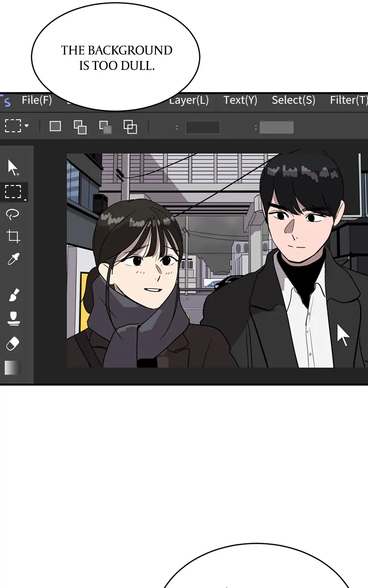Select the Gradient tool
The width and height of the screenshot is (368, 588).
point(13,367)
